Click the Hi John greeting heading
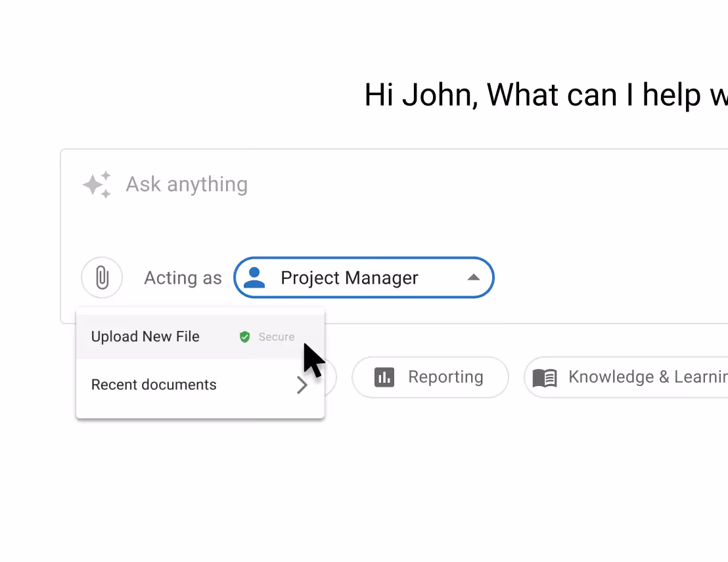Screen dimensions: 728x562 (545, 95)
